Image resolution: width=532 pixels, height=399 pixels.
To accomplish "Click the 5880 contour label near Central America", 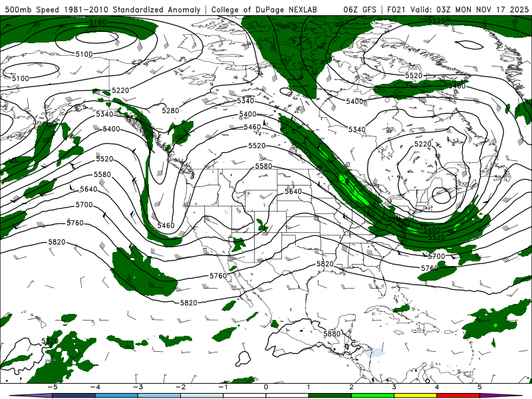I will (x=332, y=334).
